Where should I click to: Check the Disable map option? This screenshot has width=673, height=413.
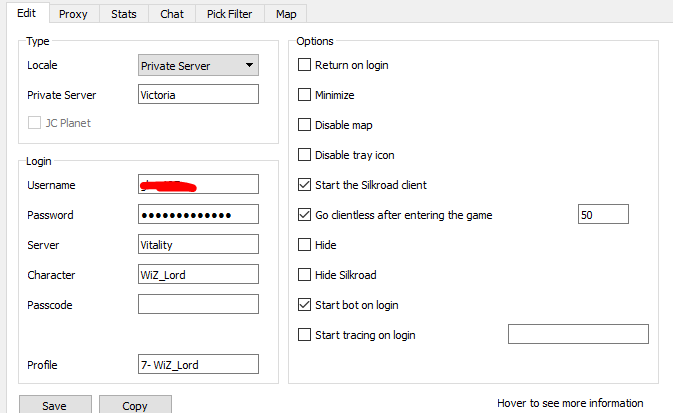tap(305, 125)
